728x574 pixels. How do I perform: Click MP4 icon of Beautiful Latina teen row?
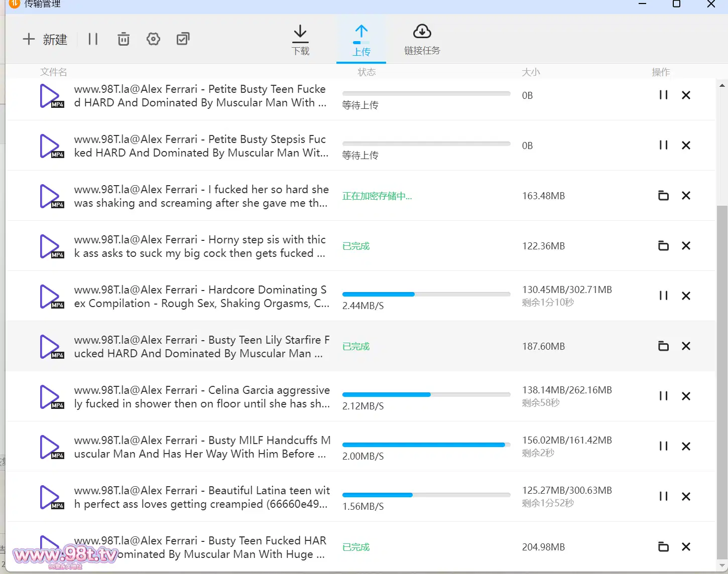[52, 497]
